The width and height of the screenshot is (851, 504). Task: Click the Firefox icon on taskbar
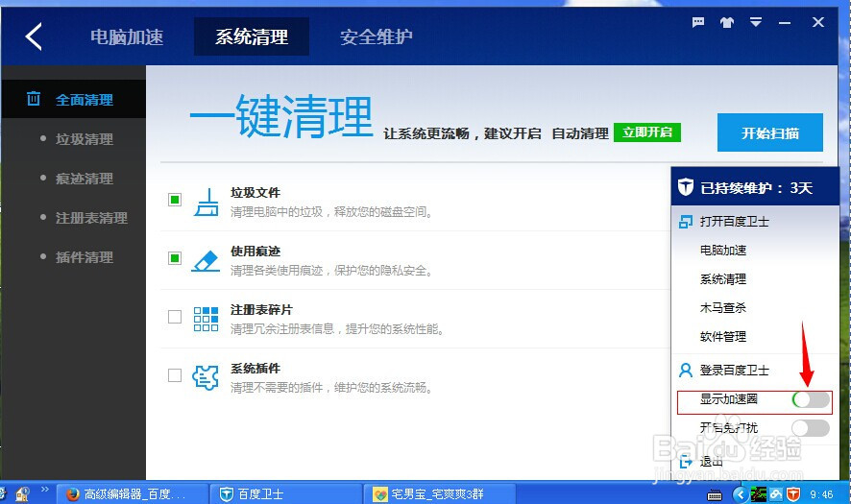(73, 494)
